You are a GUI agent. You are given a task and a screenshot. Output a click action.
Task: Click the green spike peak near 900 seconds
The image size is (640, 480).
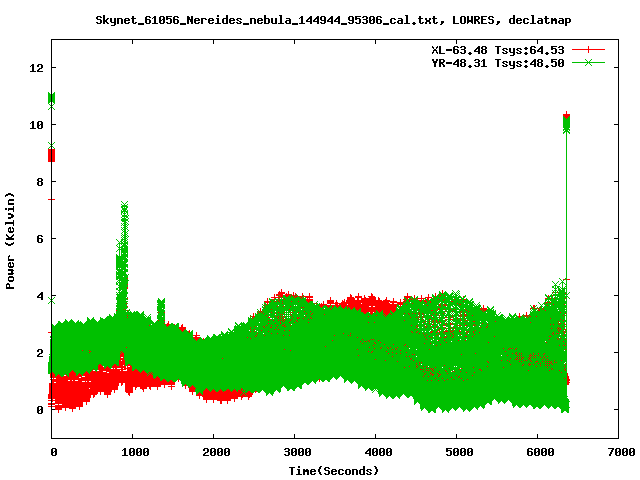125,207
